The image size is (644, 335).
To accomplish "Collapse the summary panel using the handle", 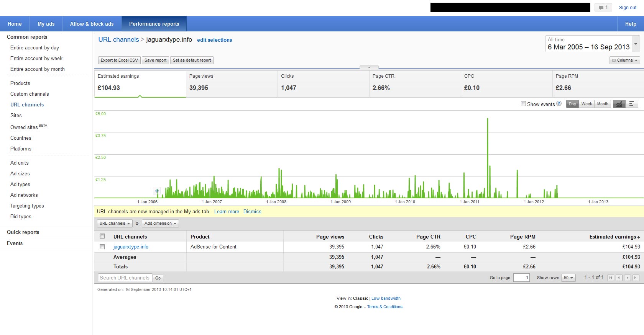I will (369, 67).
